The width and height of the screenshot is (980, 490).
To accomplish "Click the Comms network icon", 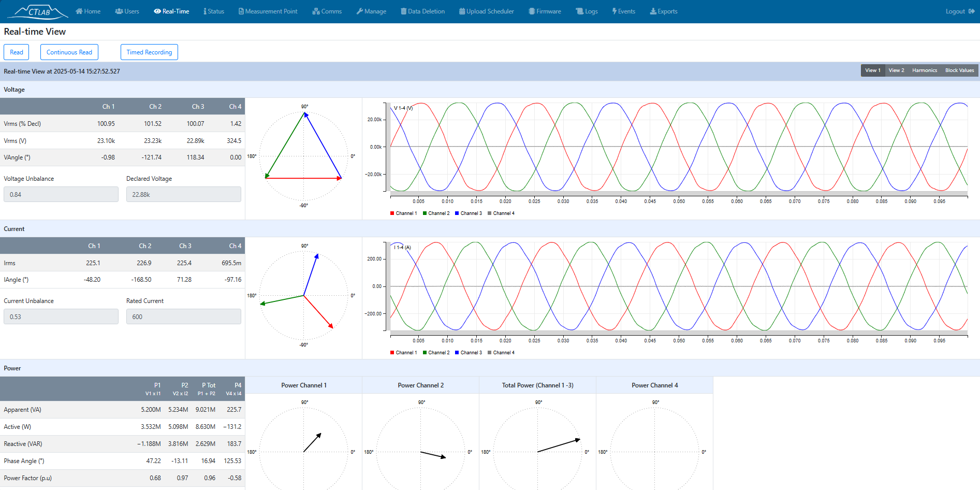I will coord(316,11).
